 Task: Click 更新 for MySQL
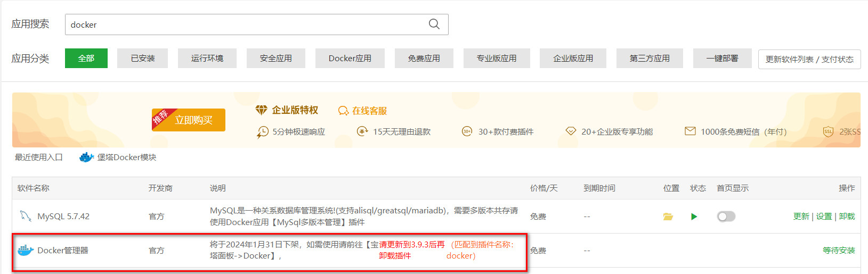(801, 217)
